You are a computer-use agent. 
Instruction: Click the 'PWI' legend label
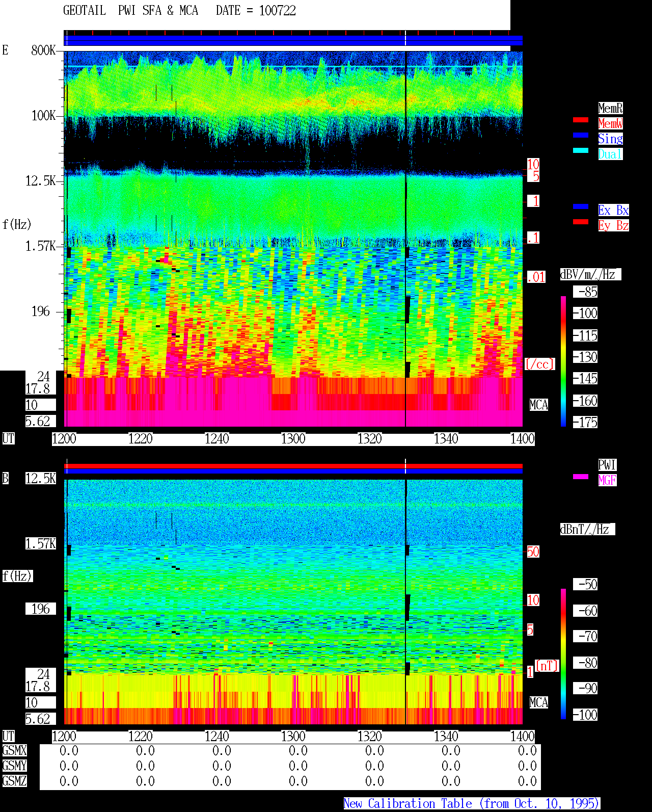pos(607,465)
